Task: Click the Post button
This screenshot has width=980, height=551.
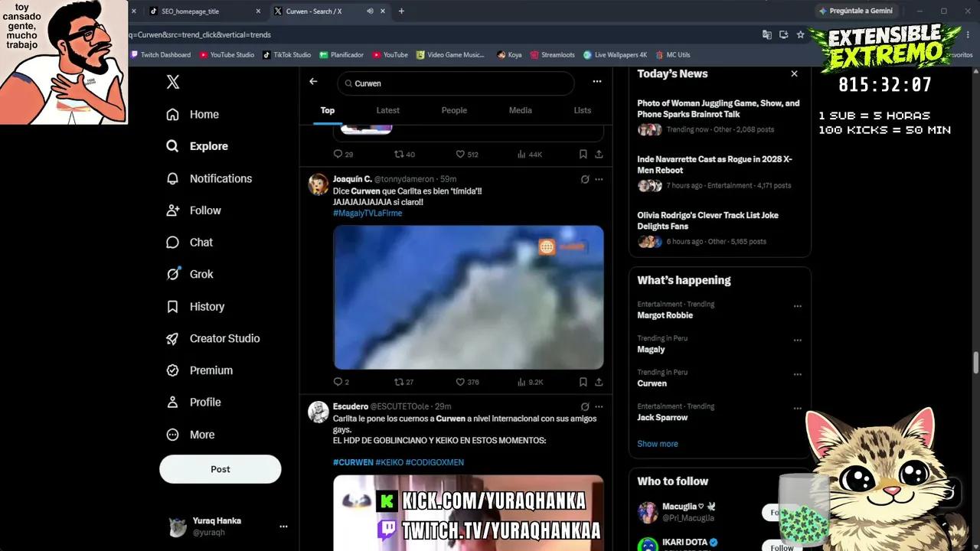Action: (220, 469)
